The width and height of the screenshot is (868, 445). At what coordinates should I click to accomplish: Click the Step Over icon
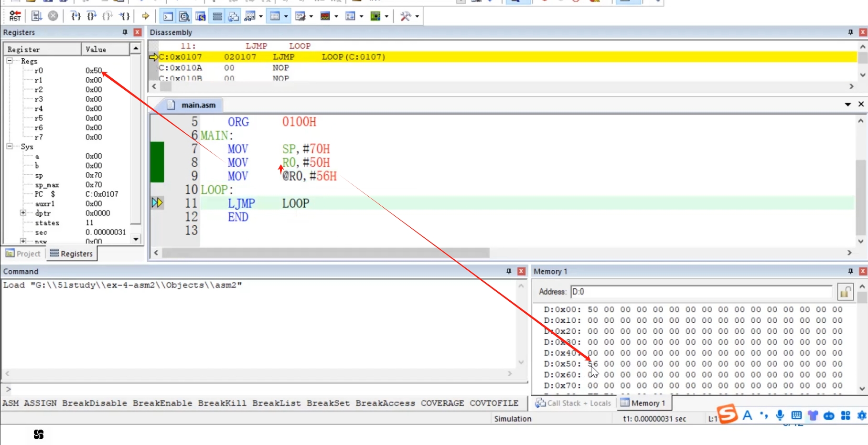tap(92, 16)
